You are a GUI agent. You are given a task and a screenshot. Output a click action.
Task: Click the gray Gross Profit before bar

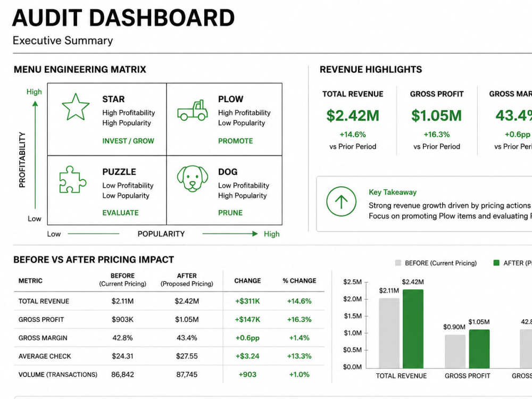(455, 352)
